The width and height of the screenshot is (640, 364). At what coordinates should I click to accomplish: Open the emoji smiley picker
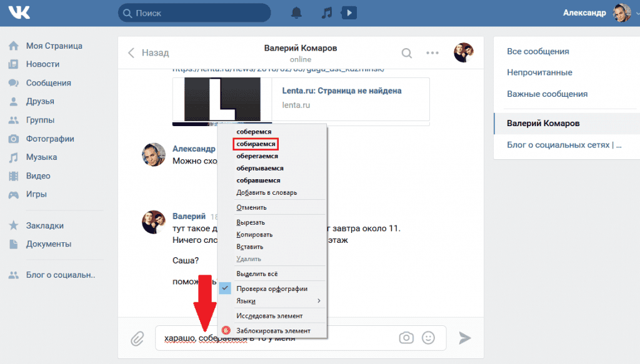point(428,338)
